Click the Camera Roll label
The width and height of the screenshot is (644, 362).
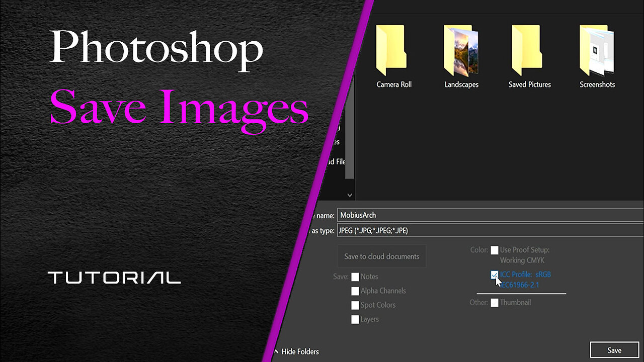(394, 84)
